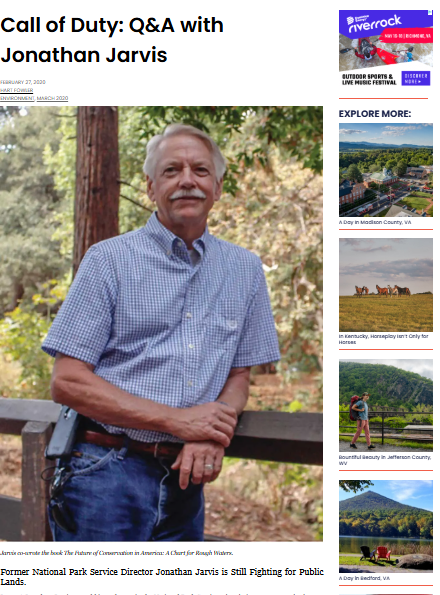Open the Riverrock festival ad banner
440x595 pixels.
click(x=386, y=49)
